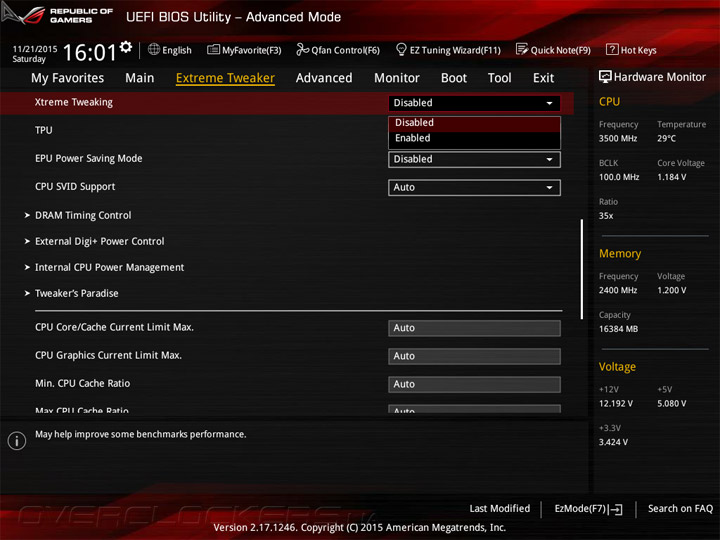Screen dimensions: 720x540
Task: Expand Tweaker's Paradise submenu
Action: click(77, 293)
